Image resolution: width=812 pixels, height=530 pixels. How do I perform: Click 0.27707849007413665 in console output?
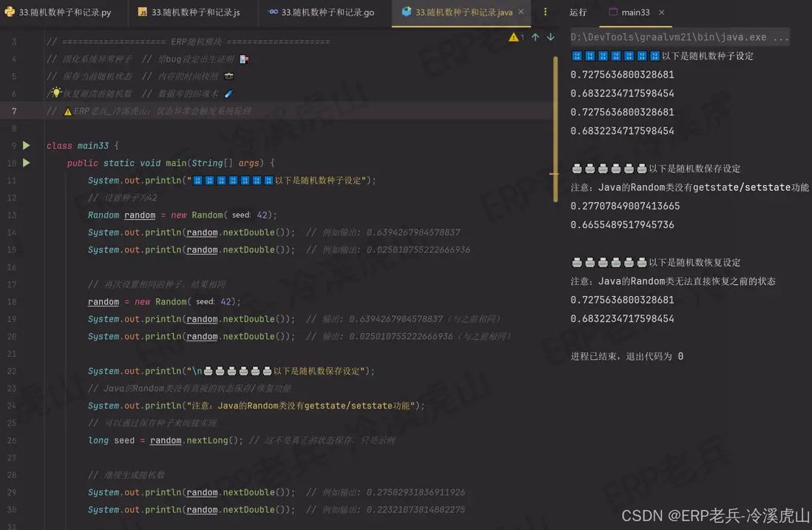(625, 206)
